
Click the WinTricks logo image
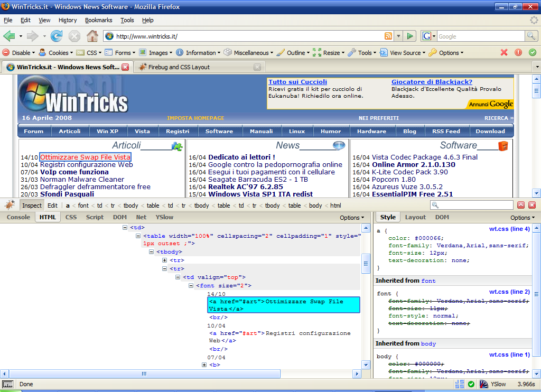(73, 95)
